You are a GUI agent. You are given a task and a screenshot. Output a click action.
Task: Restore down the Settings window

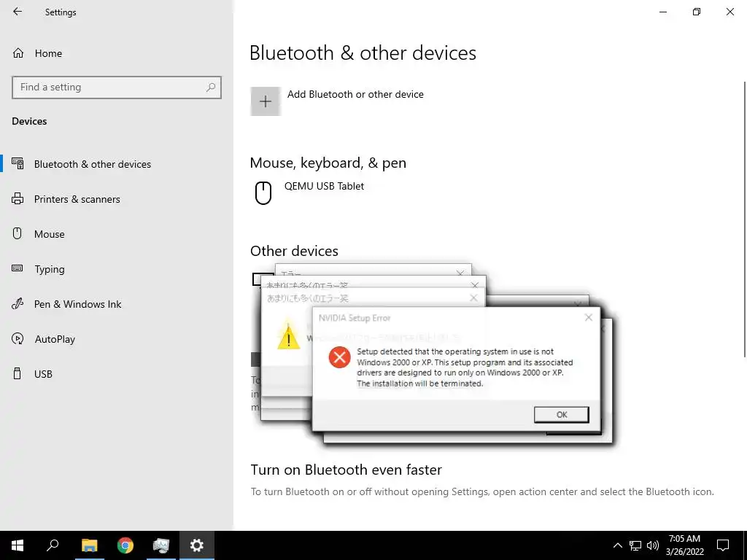point(697,12)
